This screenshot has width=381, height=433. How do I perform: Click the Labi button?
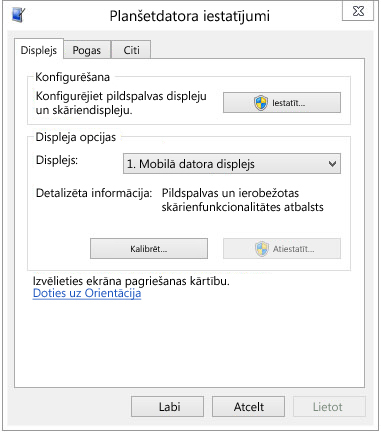click(167, 407)
